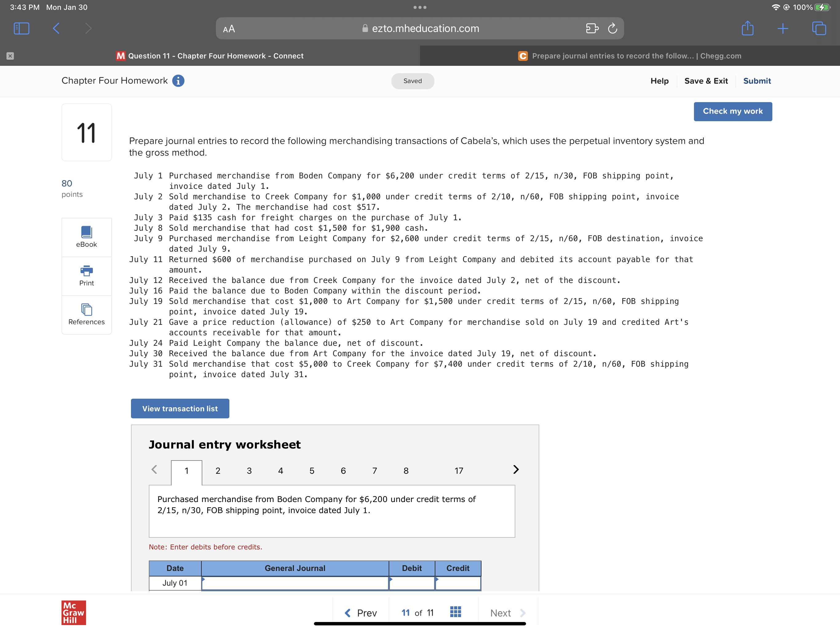Reload the page with refresh icon

pos(612,29)
